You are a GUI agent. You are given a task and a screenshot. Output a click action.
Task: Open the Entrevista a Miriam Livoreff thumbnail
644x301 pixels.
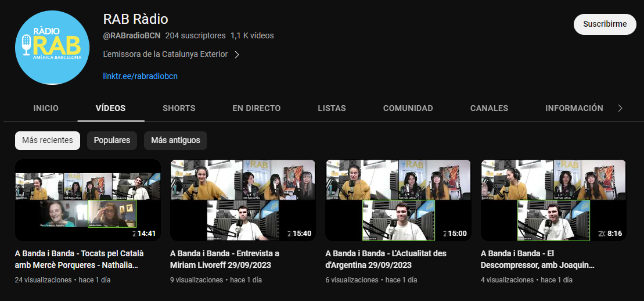point(243,200)
